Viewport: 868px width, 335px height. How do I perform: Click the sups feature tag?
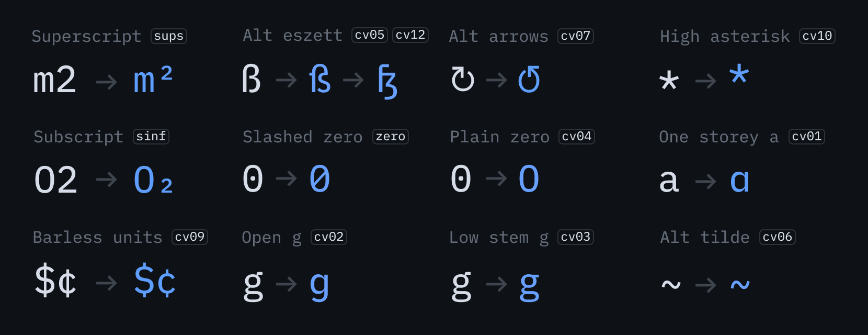[169, 36]
